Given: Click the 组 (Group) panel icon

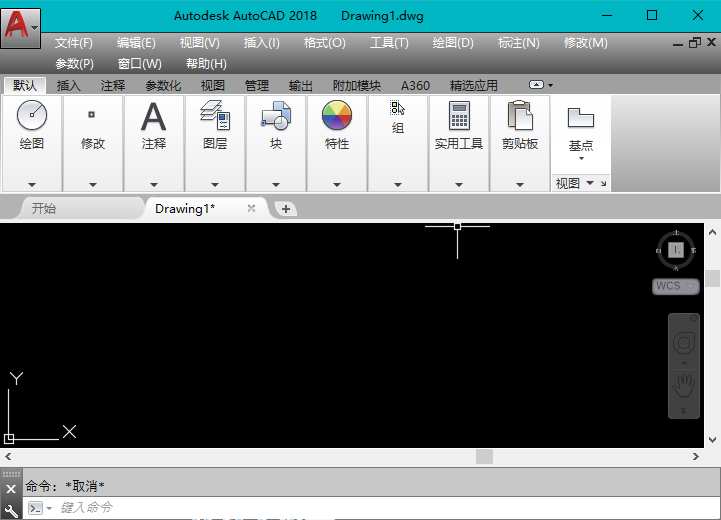Looking at the screenshot, I should click(x=398, y=108).
